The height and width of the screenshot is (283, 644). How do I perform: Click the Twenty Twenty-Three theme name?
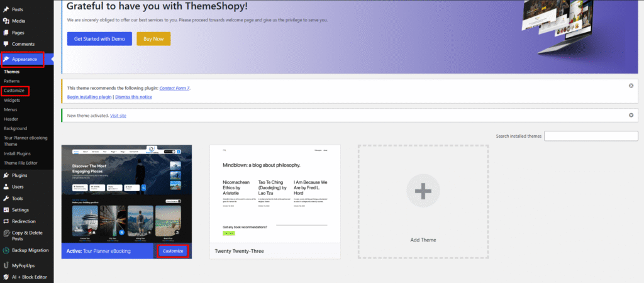tap(239, 251)
